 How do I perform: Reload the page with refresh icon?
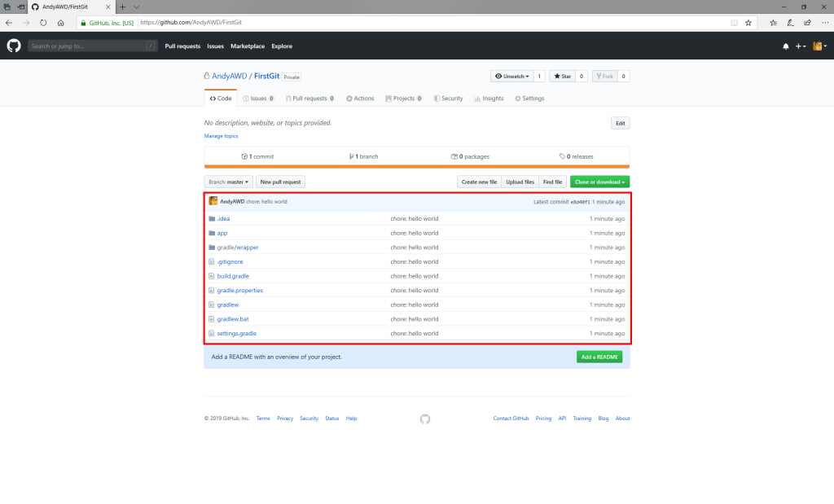43,23
